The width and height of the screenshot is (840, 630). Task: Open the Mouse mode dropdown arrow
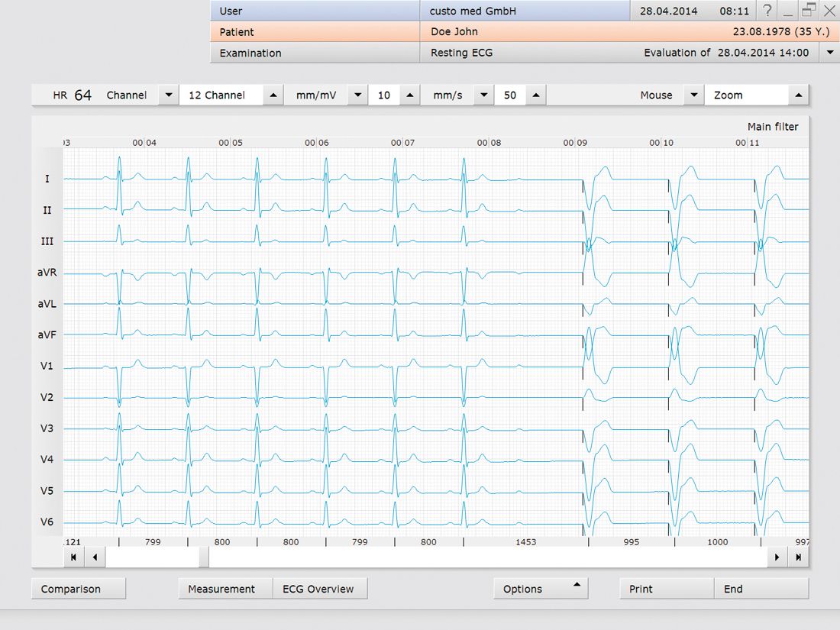(x=693, y=95)
